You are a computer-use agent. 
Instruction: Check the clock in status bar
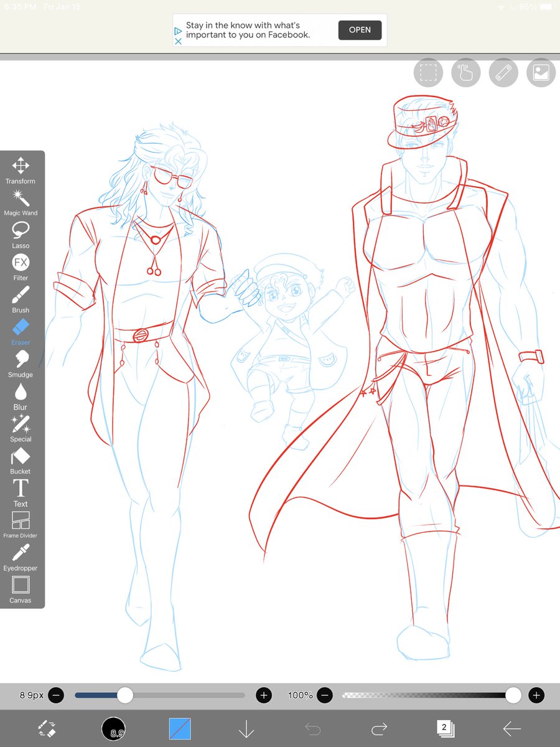point(21,6)
